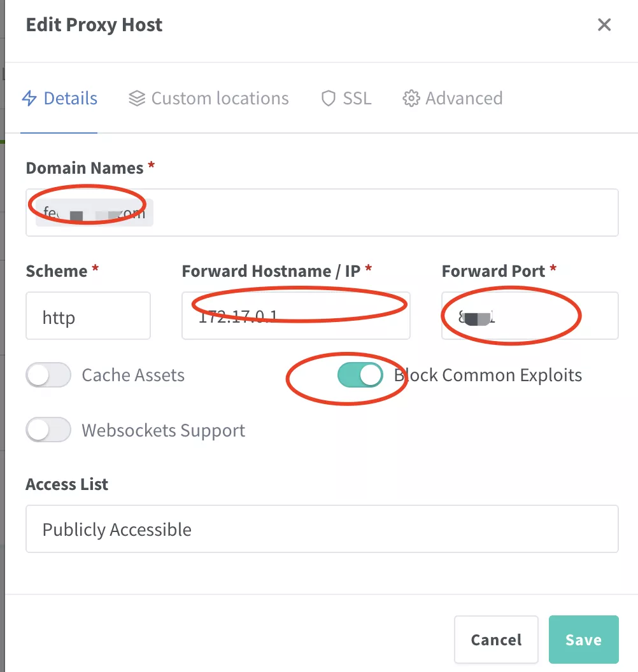
Task: Switch to the Custom locations tab
Action: pyautogui.click(x=220, y=99)
